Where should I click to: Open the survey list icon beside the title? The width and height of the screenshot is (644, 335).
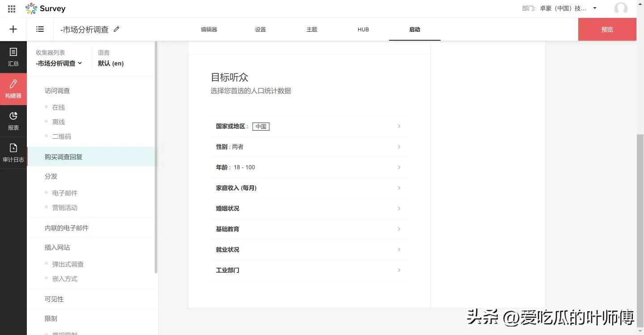pyautogui.click(x=40, y=29)
